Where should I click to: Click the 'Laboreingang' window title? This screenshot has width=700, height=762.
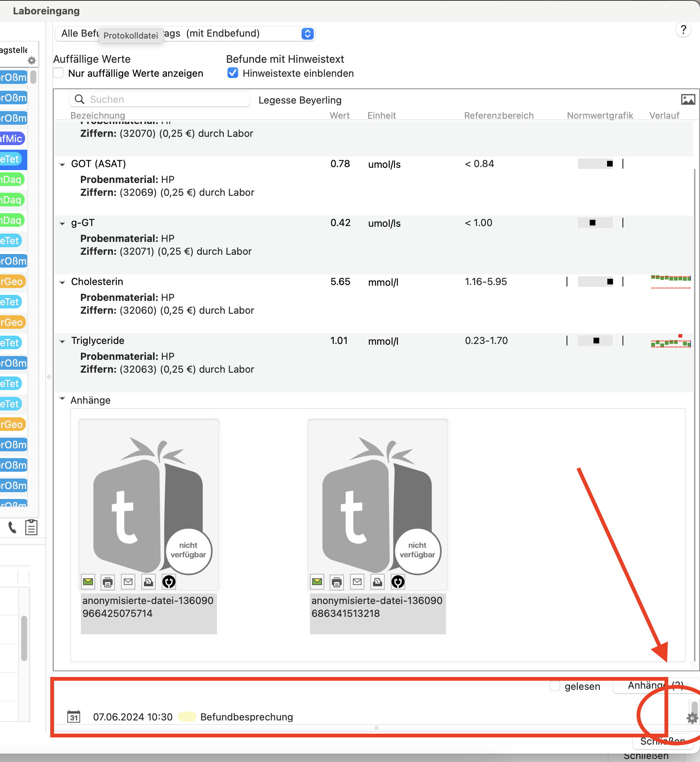click(x=46, y=11)
